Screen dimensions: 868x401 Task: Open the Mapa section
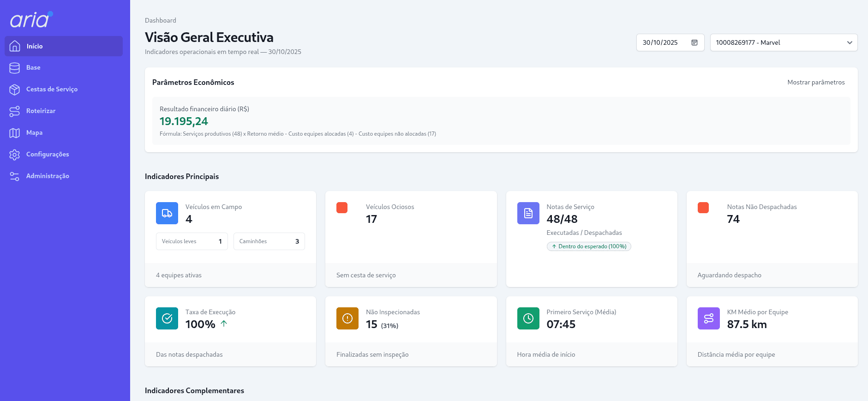pyautogui.click(x=34, y=133)
